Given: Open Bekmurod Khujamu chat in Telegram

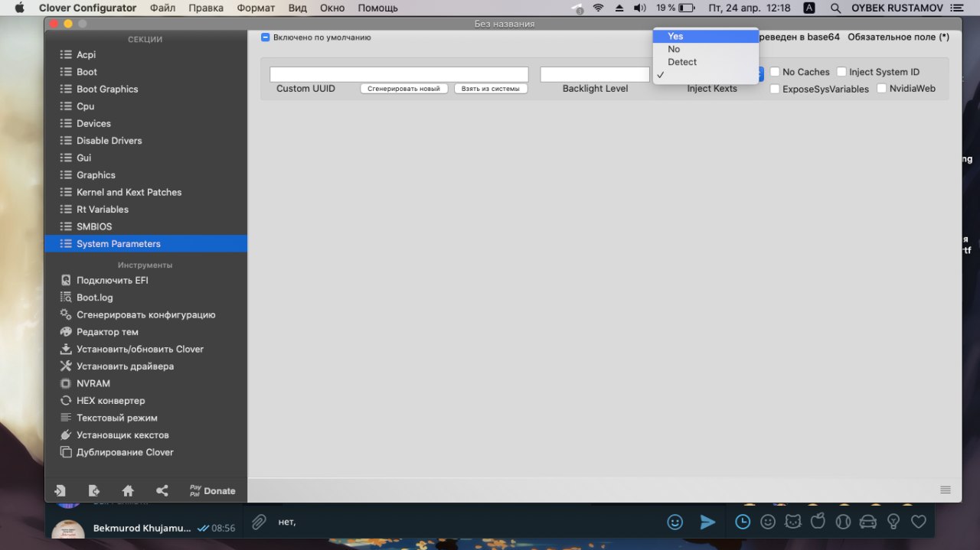Looking at the screenshot, I should [x=145, y=529].
